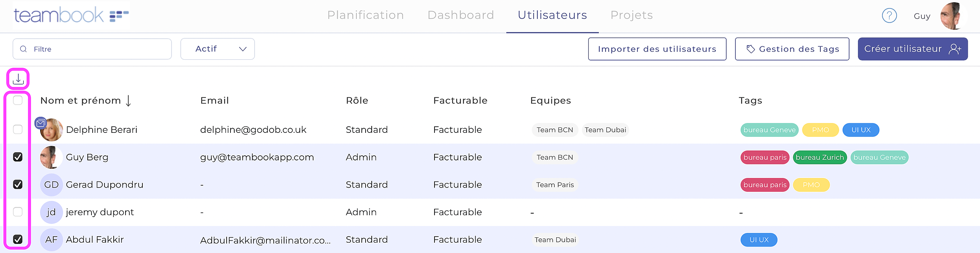Click the yellow PMO tag on Delphine's row

[x=820, y=130]
